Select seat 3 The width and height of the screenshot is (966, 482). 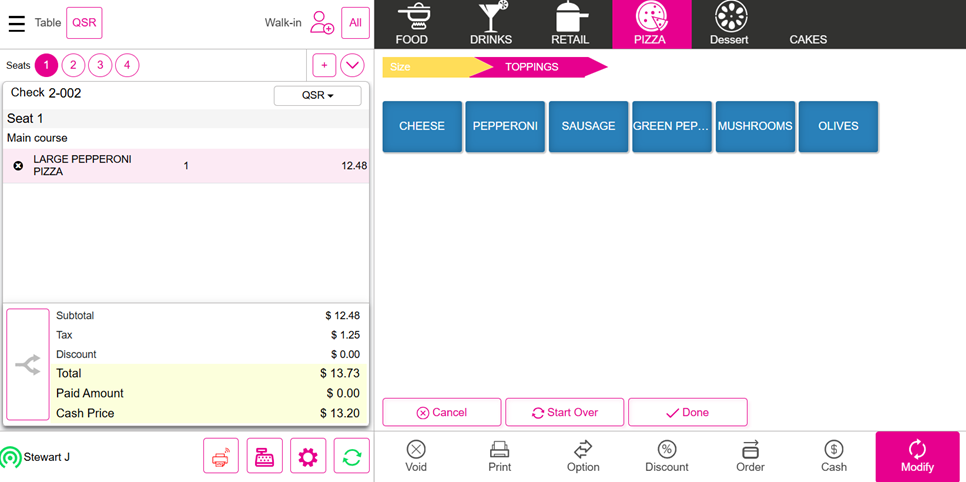[100, 65]
